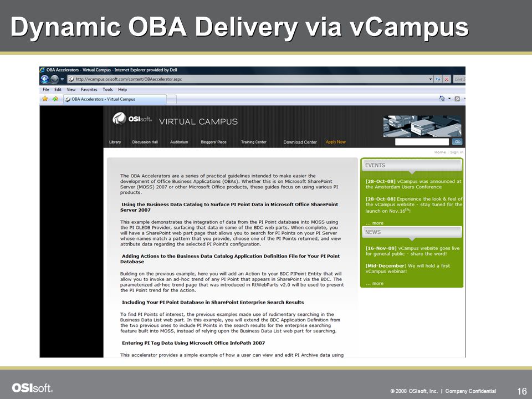Image resolution: width=532 pixels, height=399 pixels.
Task: Open the Edit menu
Action: click(x=58, y=90)
